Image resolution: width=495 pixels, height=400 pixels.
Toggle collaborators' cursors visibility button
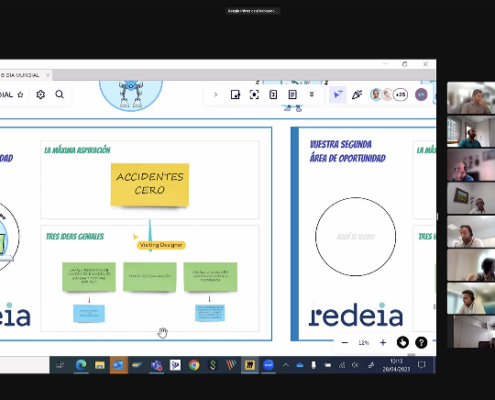click(338, 95)
